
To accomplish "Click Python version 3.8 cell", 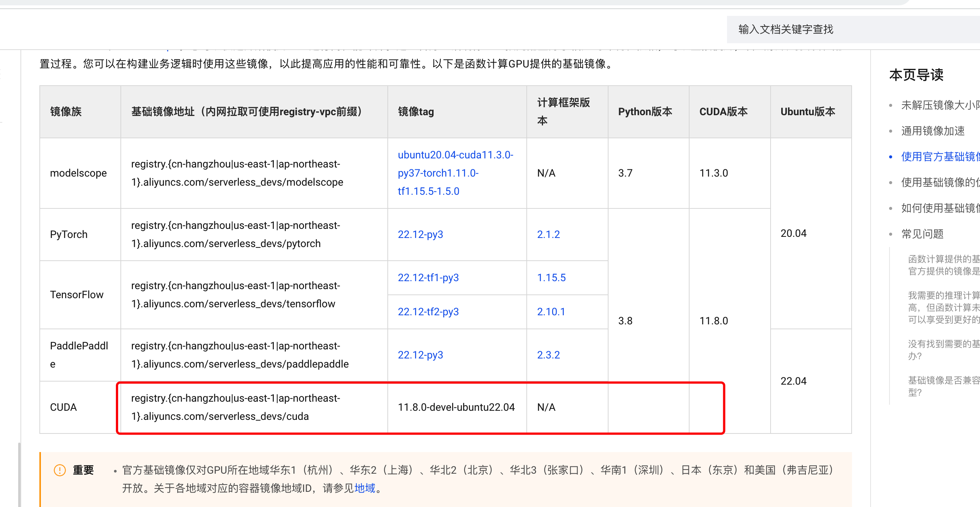I will (x=648, y=321).
